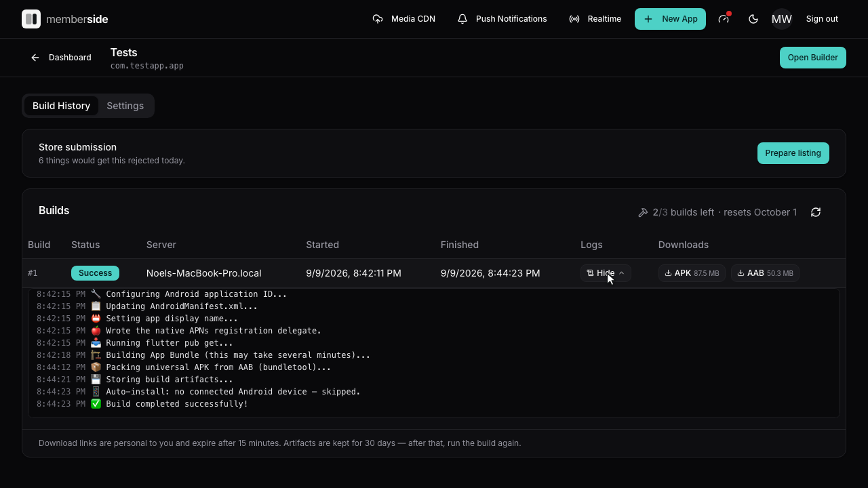Collapse build logs with the Hide chevron
Screen dimensions: 868x488
pyautogui.click(x=621, y=273)
